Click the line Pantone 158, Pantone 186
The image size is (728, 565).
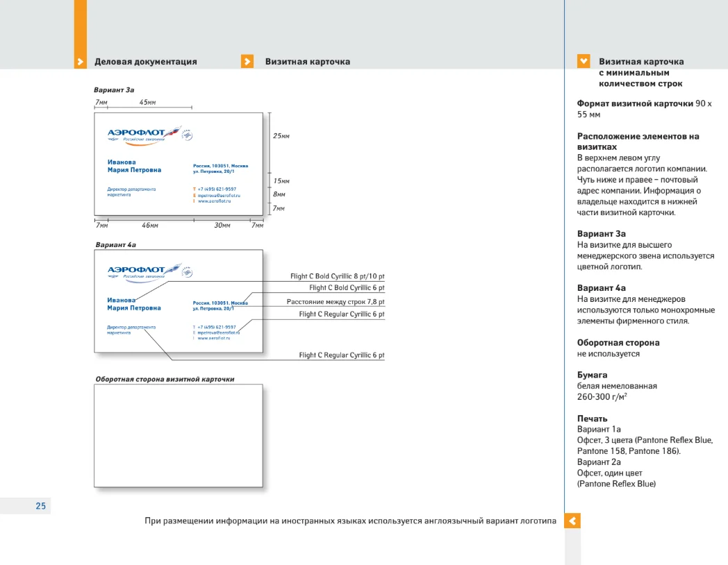629,451
